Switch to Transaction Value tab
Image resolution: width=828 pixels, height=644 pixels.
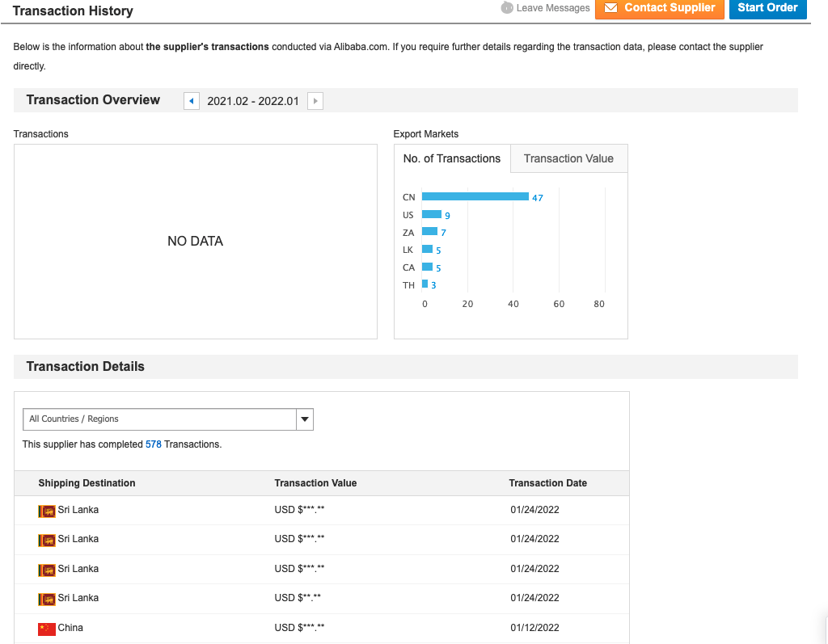click(568, 158)
